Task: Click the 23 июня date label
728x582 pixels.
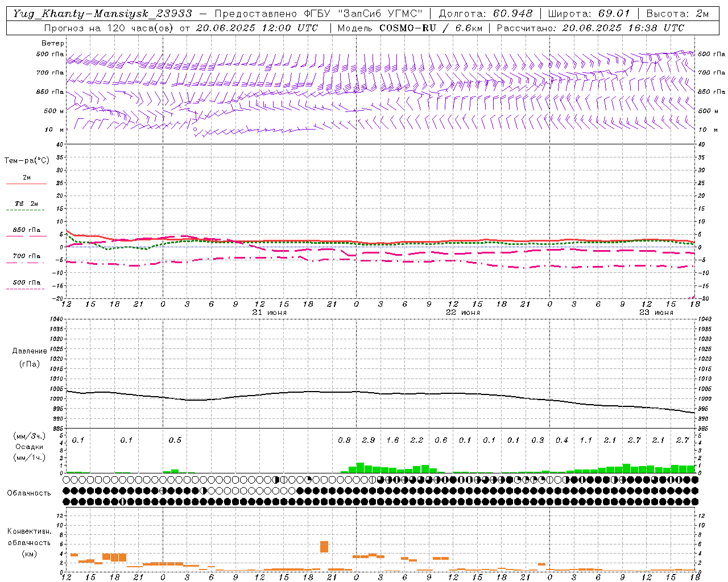Action: pyautogui.click(x=656, y=313)
